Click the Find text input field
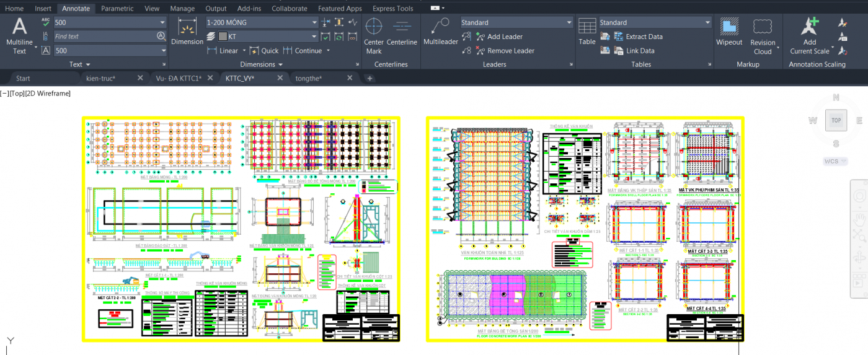The width and height of the screenshot is (868, 355). point(104,37)
